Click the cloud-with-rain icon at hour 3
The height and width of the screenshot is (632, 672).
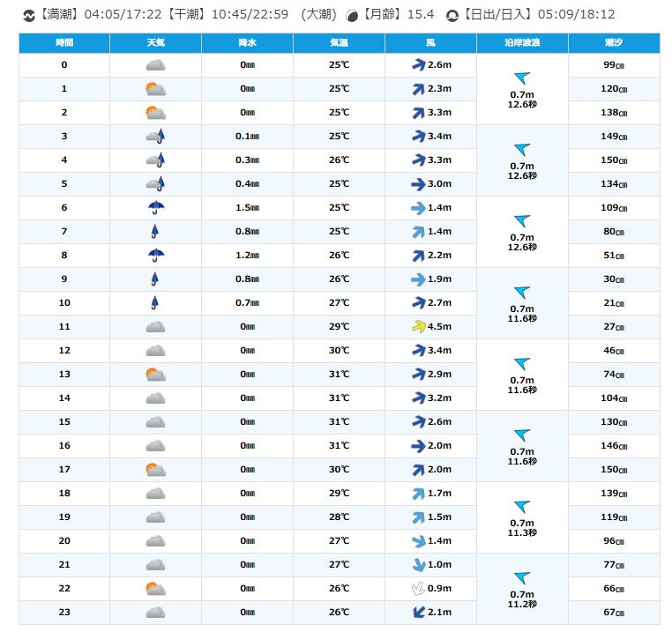tap(155, 137)
